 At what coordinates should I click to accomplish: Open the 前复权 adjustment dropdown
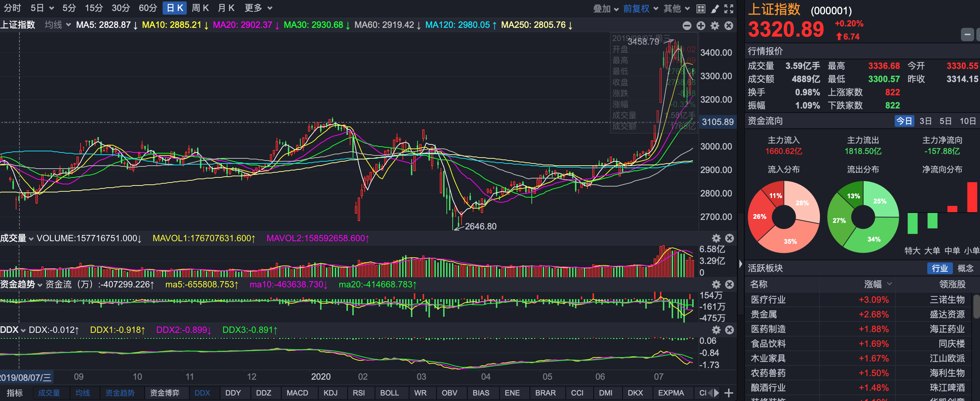point(641,8)
